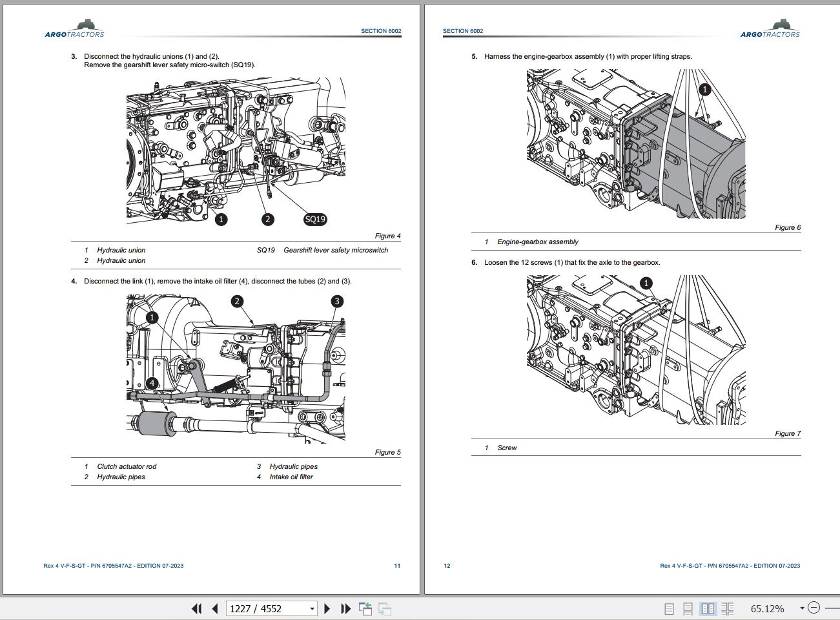Click the right page SECTION 6002 header
The width and height of the screenshot is (840, 620).
(463, 31)
